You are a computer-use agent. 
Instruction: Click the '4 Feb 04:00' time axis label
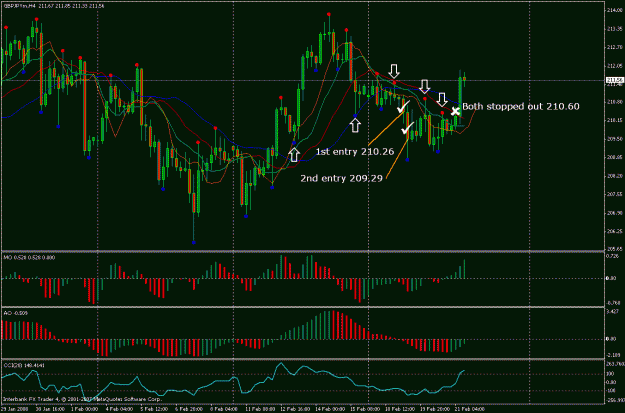[119, 409]
